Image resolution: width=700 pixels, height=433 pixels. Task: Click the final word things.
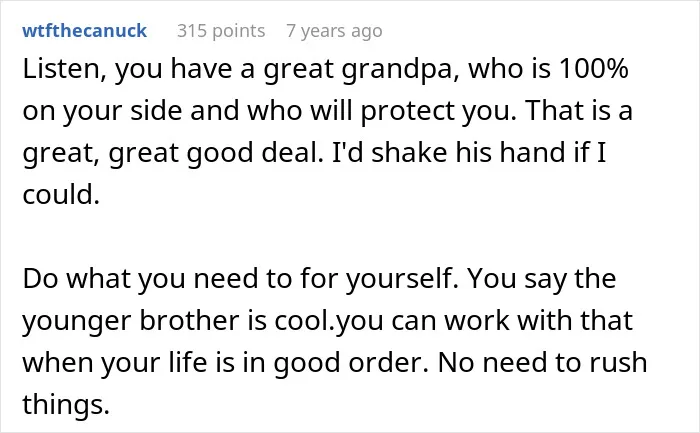click(66, 405)
